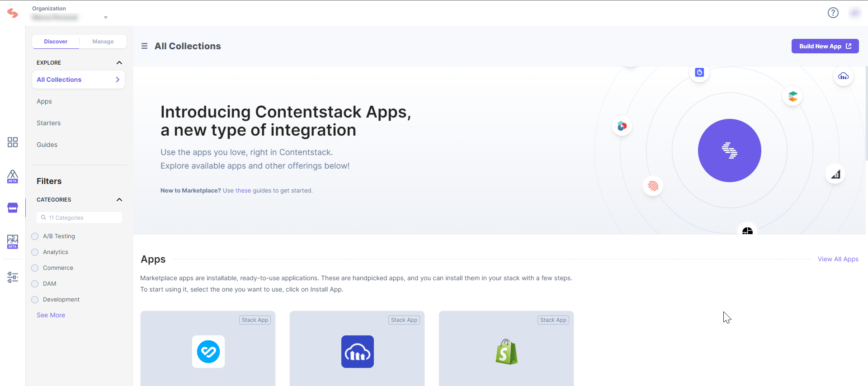Viewport: 868px width, 386px height.
Task: Click the search magnifier in the categories field
Action: click(x=43, y=217)
